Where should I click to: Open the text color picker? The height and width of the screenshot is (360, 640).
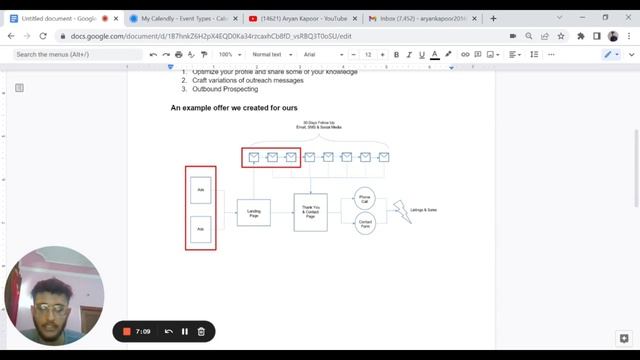point(435,55)
